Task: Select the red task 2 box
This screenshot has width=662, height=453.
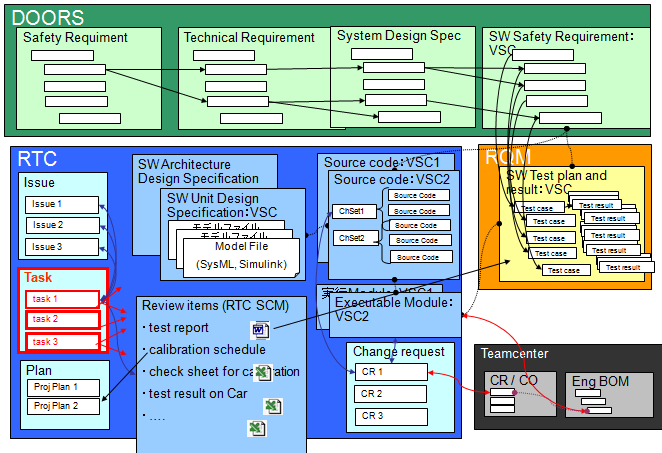Action: (x=62, y=320)
